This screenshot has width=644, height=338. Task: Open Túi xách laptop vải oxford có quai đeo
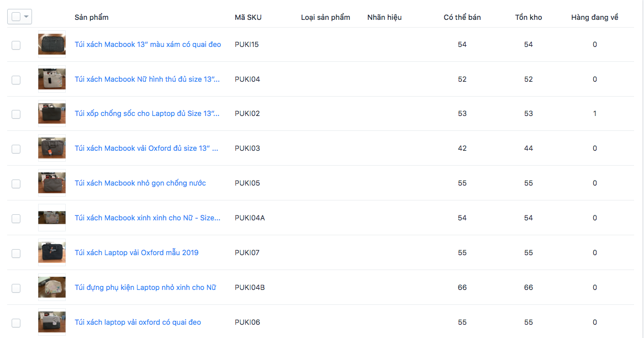point(138,322)
